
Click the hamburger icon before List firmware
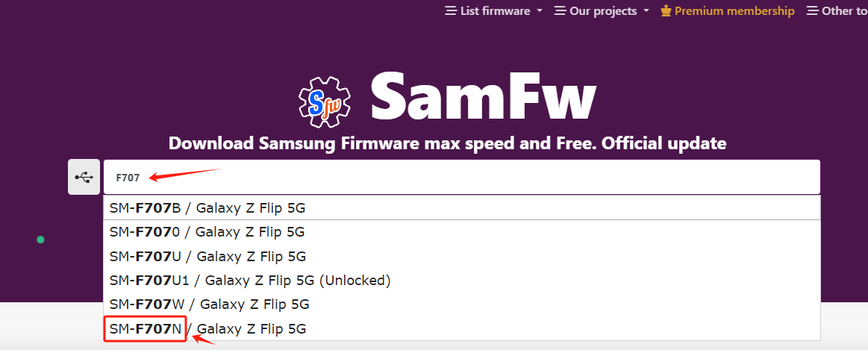[451, 11]
